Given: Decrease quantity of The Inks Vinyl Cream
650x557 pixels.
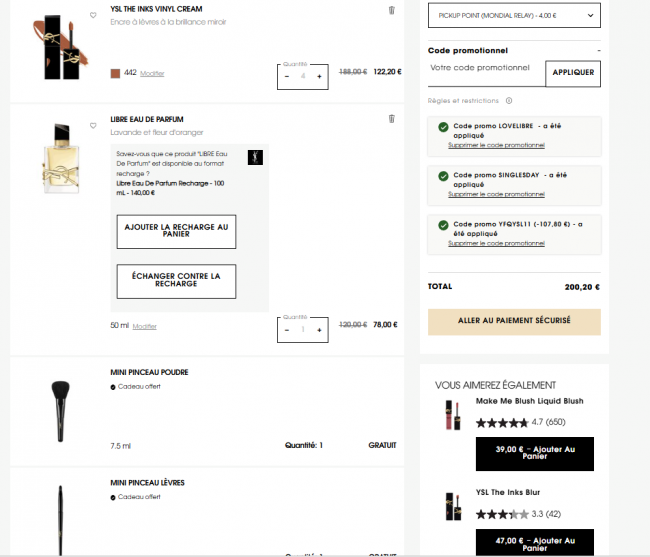Looking at the screenshot, I should point(287,76).
